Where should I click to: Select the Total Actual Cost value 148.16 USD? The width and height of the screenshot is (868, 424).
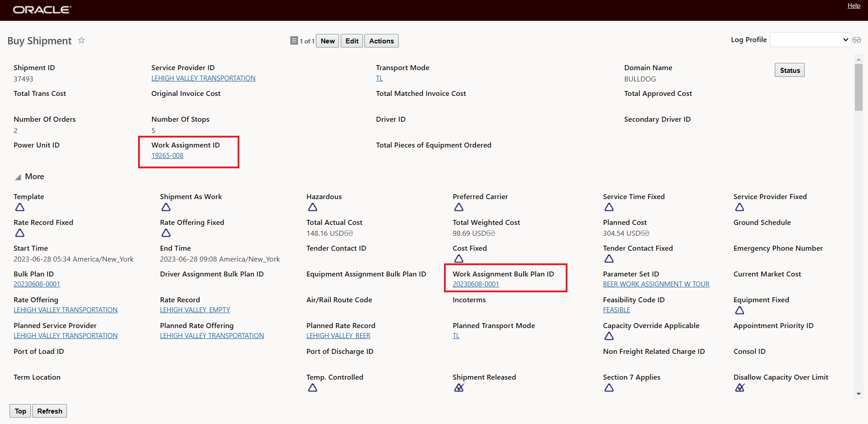325,233
